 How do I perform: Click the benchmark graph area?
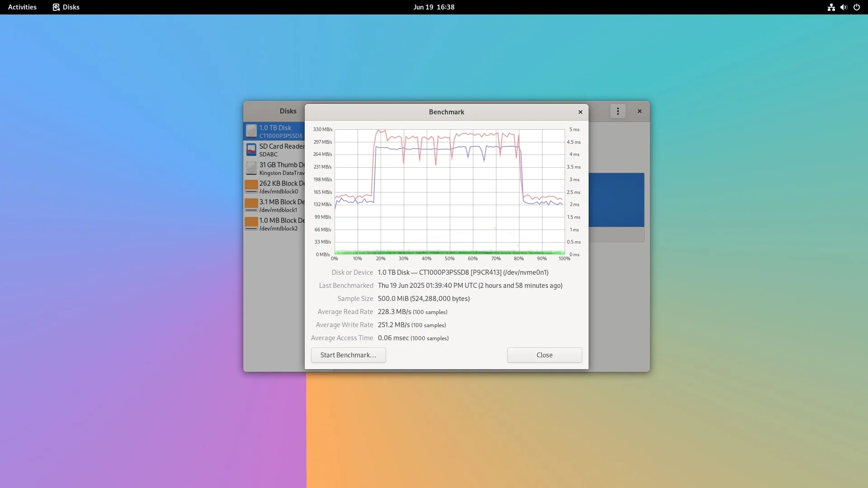(449, 192)
